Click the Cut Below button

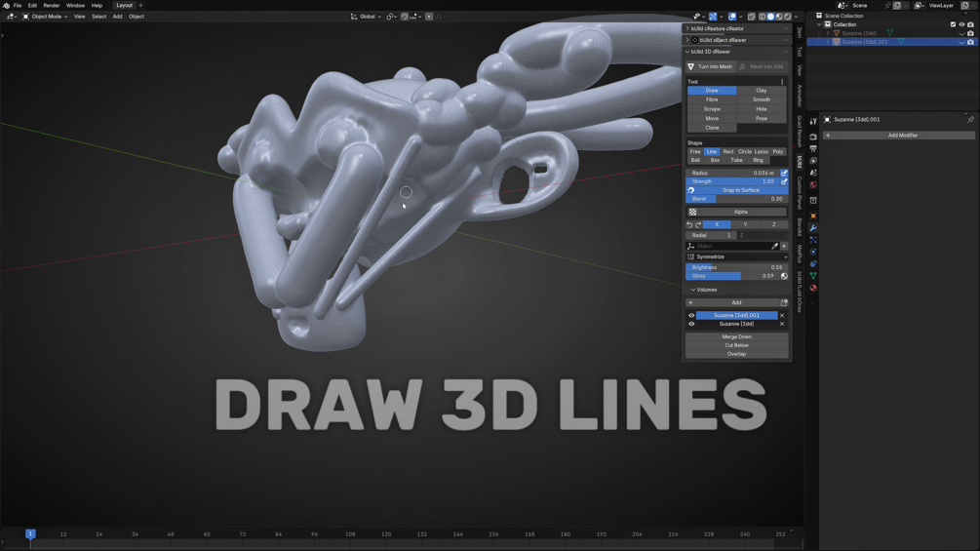(737, 345)
